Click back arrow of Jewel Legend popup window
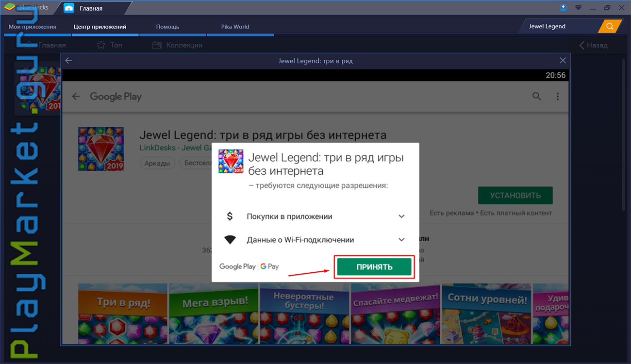The height and width of the screenshot is (364, 631). click(x=68, y=61)
